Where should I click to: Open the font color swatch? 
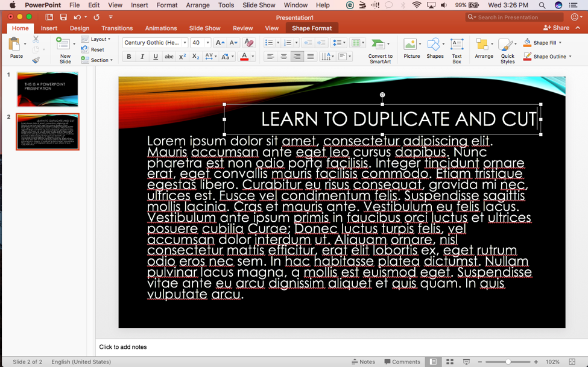243,56
